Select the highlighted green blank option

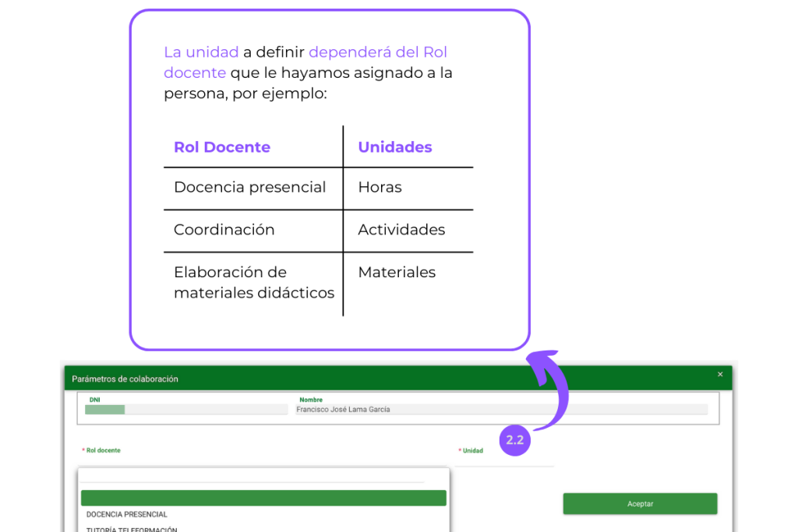pos(263,498)
